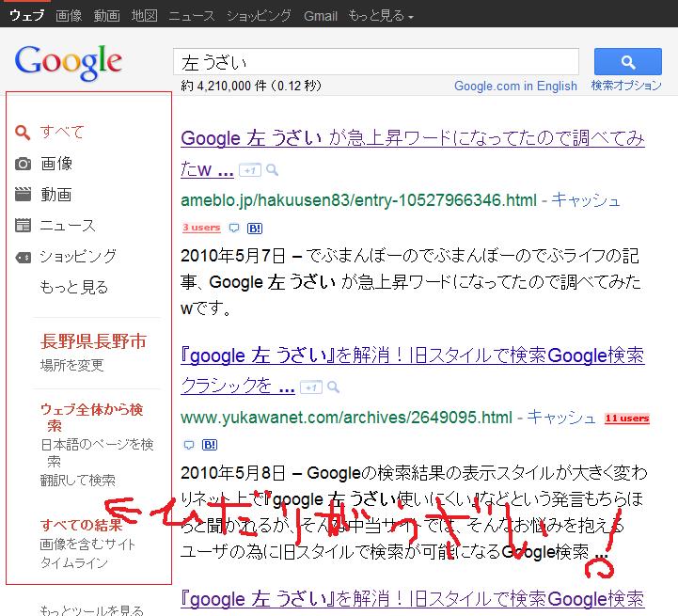
Task: Select the newspaper icon for ニュース
Action: click(23, 226)
